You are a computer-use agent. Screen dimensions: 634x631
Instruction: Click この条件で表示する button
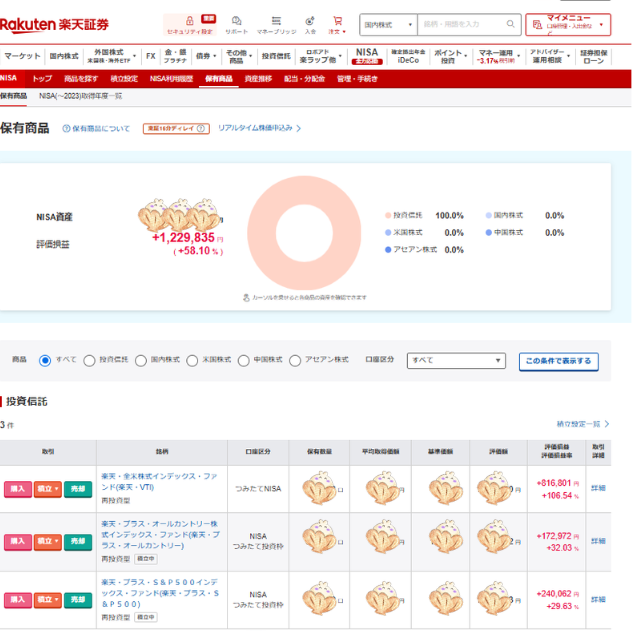(x=558, y=361)
